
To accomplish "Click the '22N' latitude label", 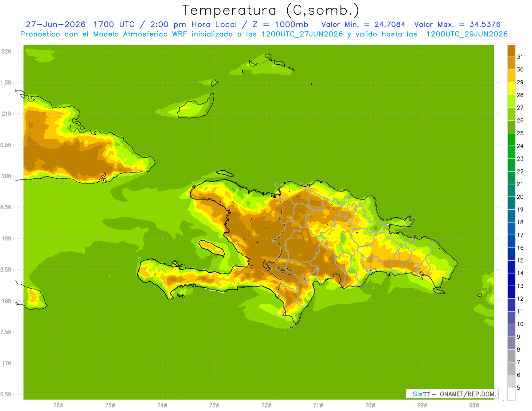I will click(7, 51).
